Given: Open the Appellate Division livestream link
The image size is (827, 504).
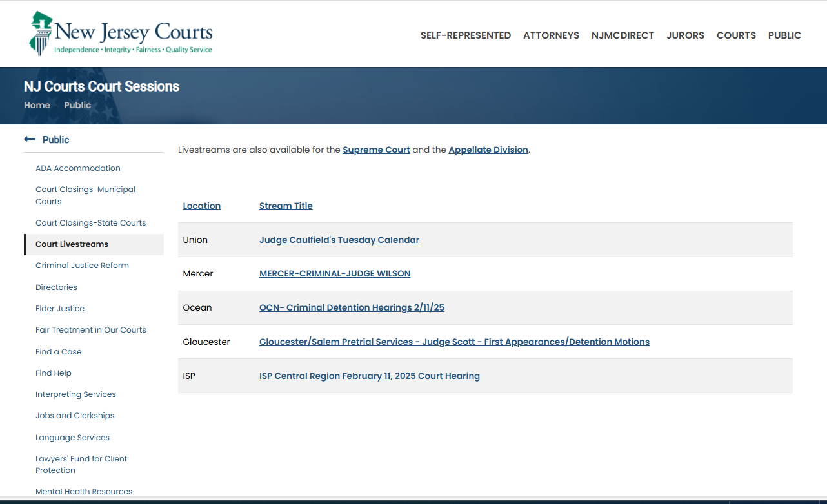Looking at the screenshot, I should (488, 150).
